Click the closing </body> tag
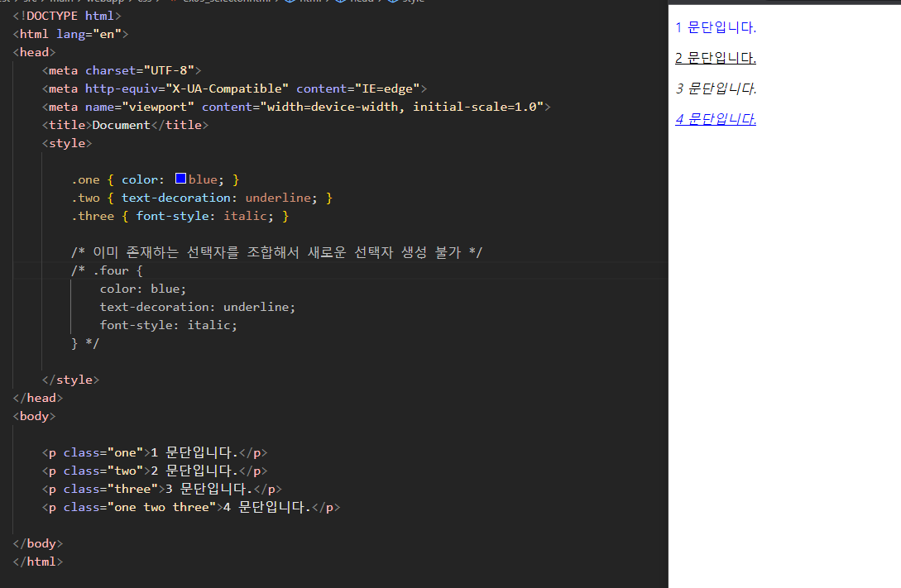Viewport: 901px width, 588px height. click(x=38, y=544)
